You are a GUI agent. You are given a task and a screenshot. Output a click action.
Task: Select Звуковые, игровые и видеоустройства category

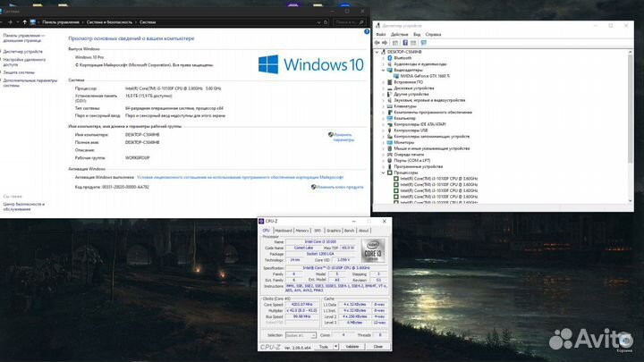click(429, 100)
